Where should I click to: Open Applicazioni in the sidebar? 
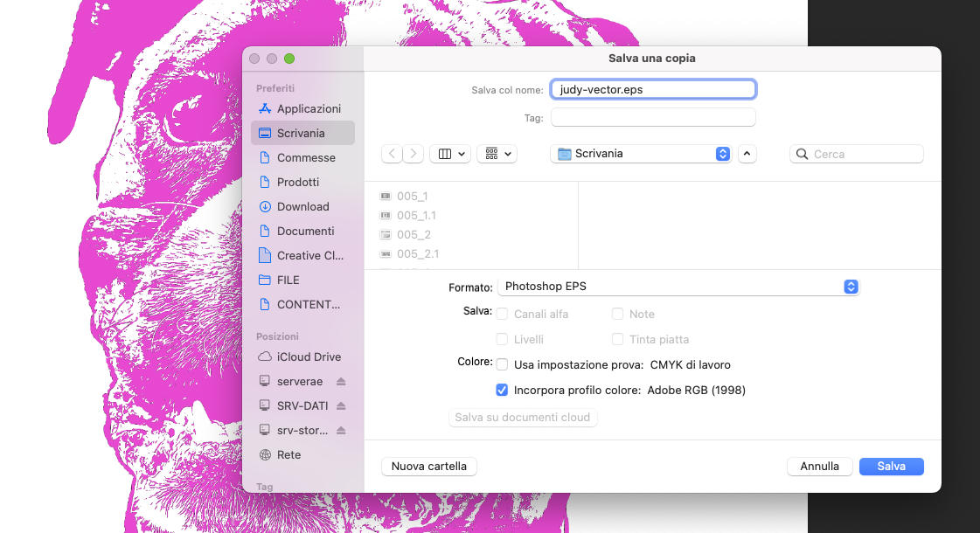[309, 109]
